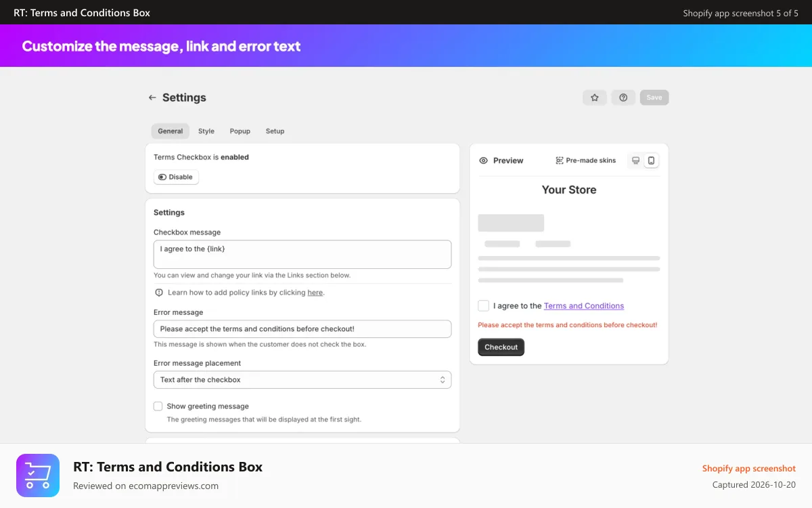Switch preview to mobile view icon
The height and width of the screenshot is (508, 812).
[x=651, y=161]
